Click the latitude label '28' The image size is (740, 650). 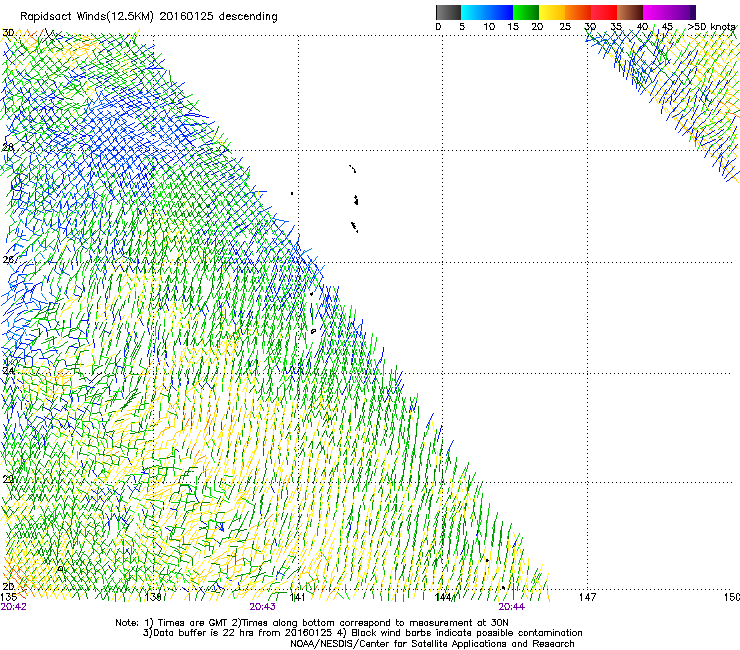tap(8, 147)
